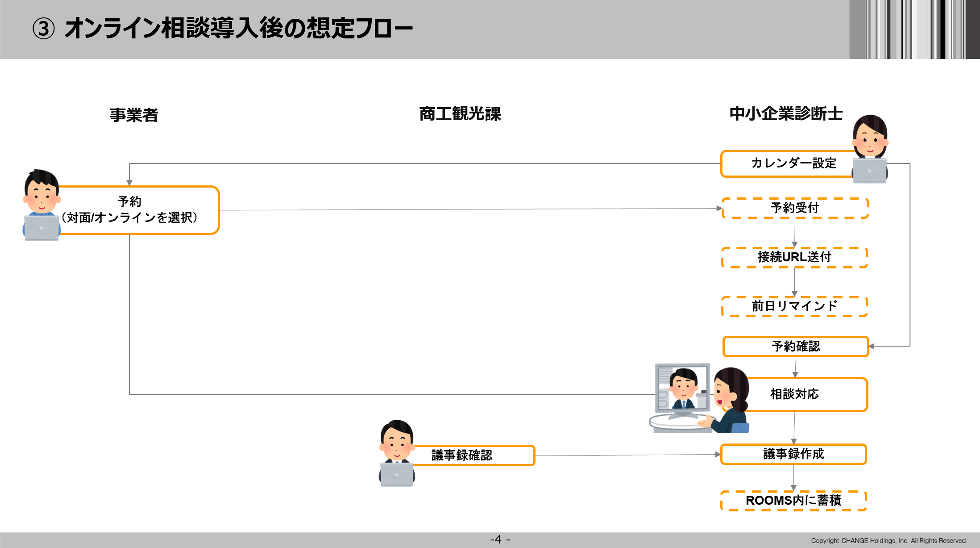Image resolution: width=980 pixels, height=548 pixels.
Task: Click the circled number three in title
Action: tap(44, 29)
